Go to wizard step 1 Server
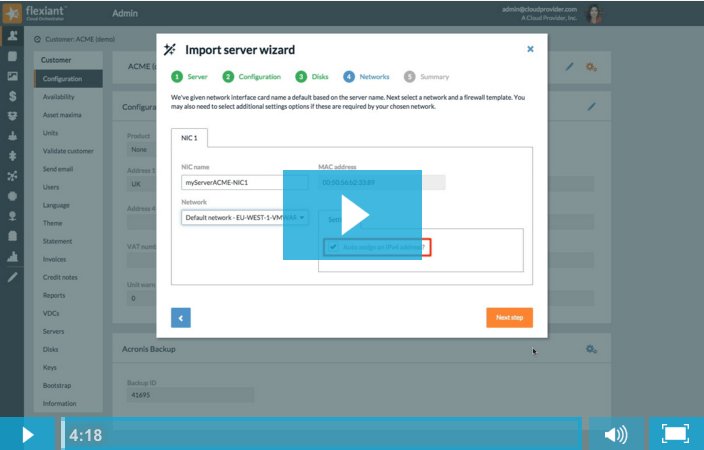 [x=189, y=77]
